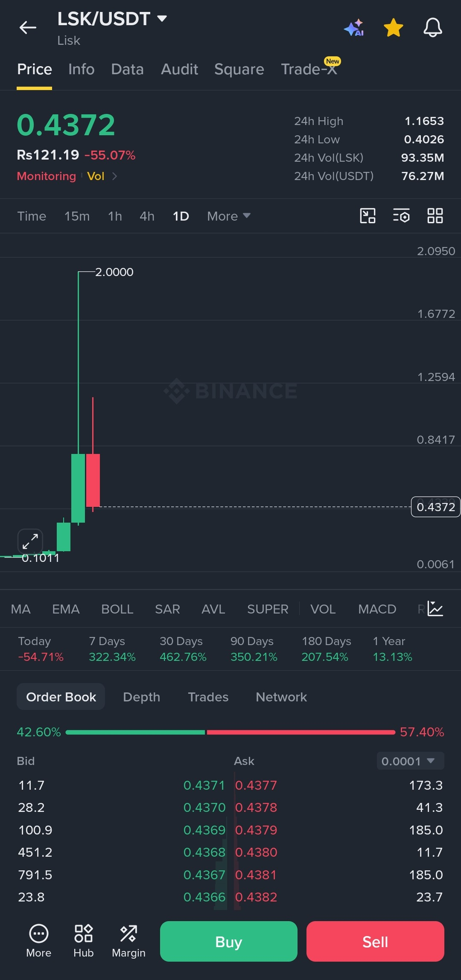The image size is (461, 980).
Task: Toggle the MACD indicator
Action: (377, 609)
